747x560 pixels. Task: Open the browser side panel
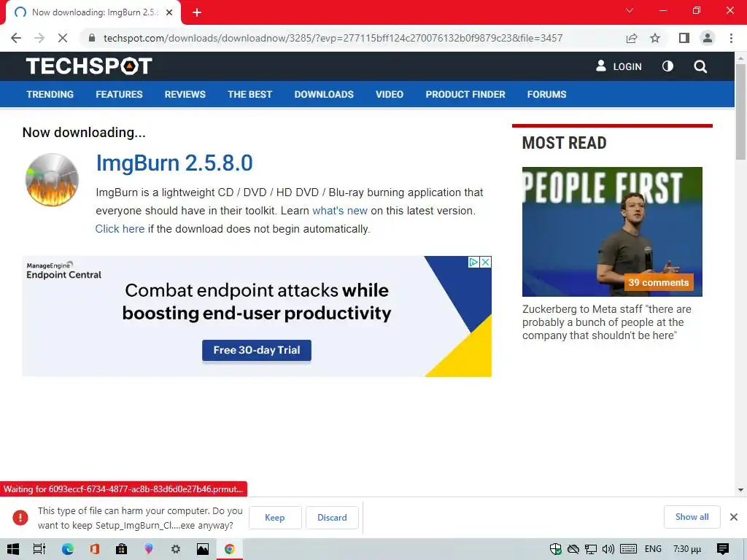(684, 38)
